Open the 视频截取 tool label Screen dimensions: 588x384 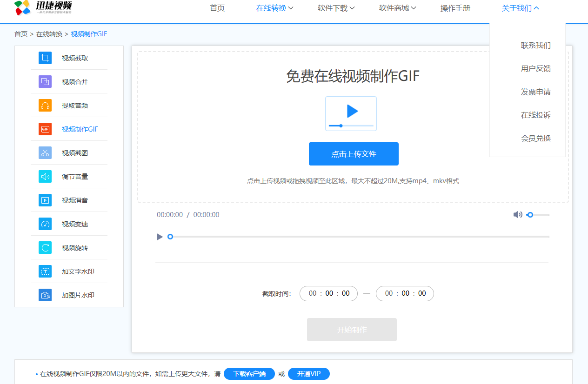75,58
